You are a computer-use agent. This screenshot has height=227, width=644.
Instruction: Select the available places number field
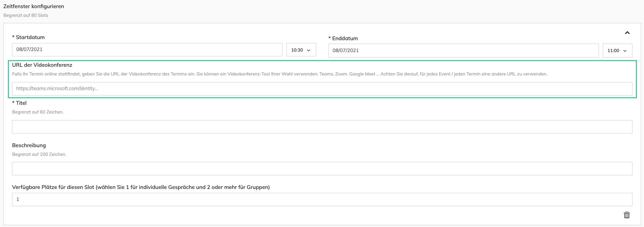[322, 200]
